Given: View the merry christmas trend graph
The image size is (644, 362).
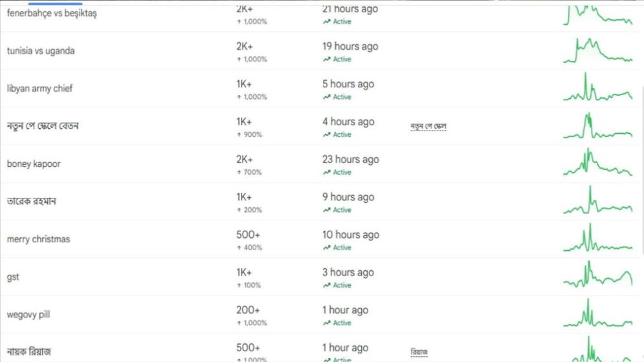Looking at the screenshot, I should click(x=598, y=240).
